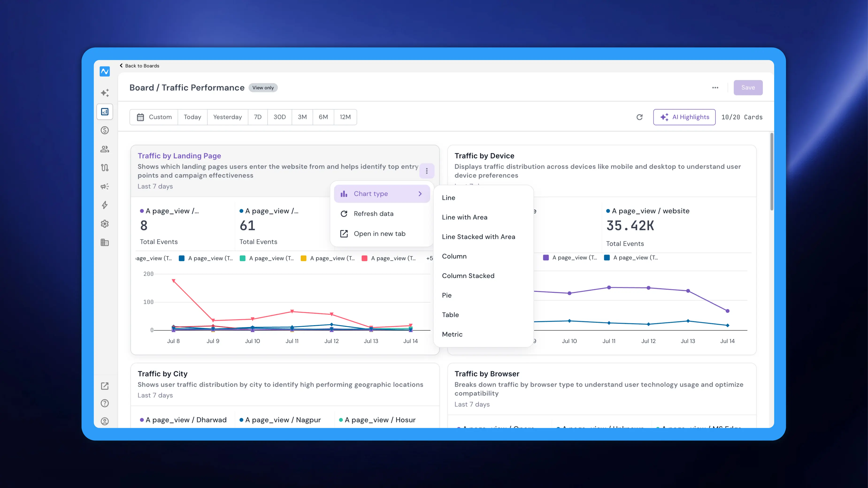
Task: Open the organization building icon in sidebar
Action: 105,243
